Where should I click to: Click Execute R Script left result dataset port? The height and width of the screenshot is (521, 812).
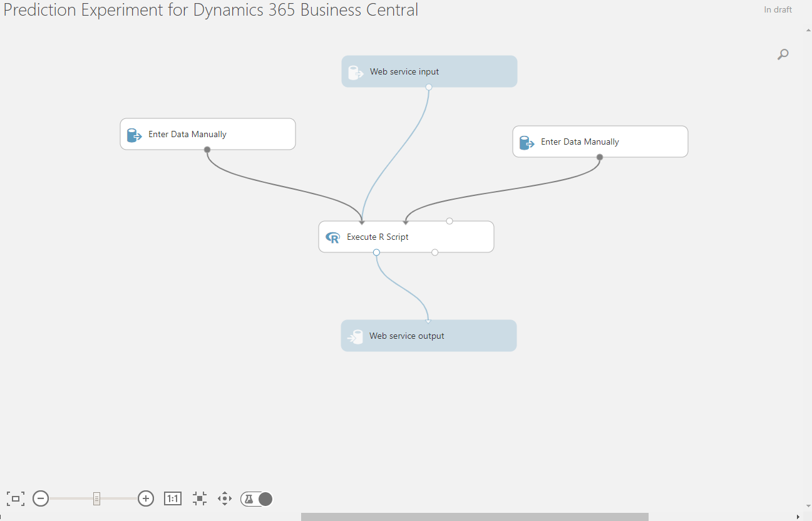[x=376, y=252]
